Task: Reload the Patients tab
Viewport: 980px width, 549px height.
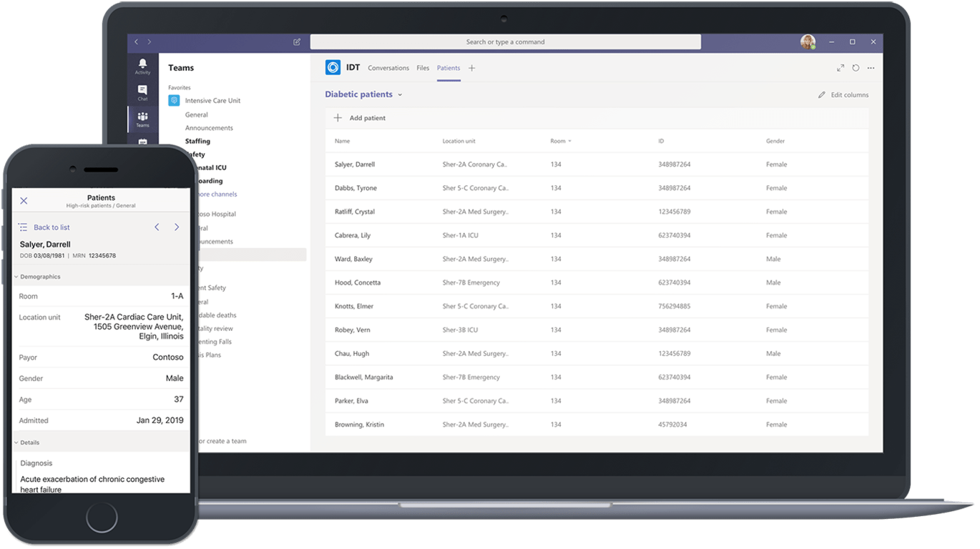Action: click(x=856, y=68)
